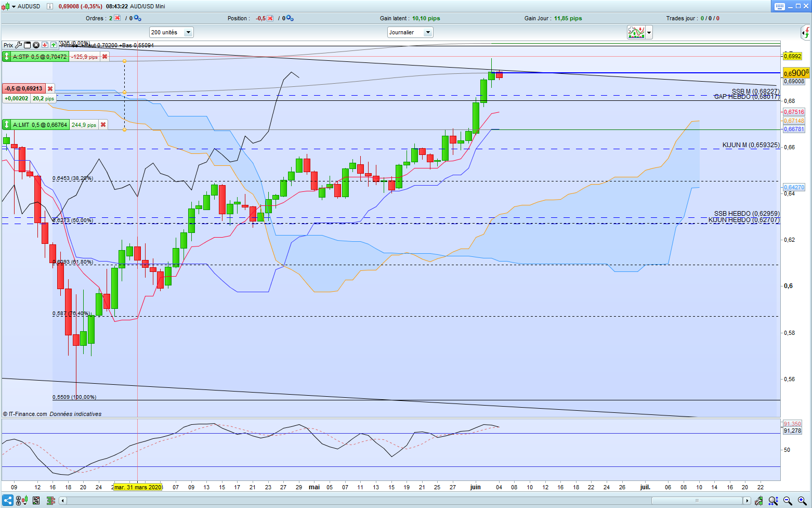The height and width of the screenshot is (508, 812).
Task: Open the AUDUSD instrument info icon
Action: point(50,6)
